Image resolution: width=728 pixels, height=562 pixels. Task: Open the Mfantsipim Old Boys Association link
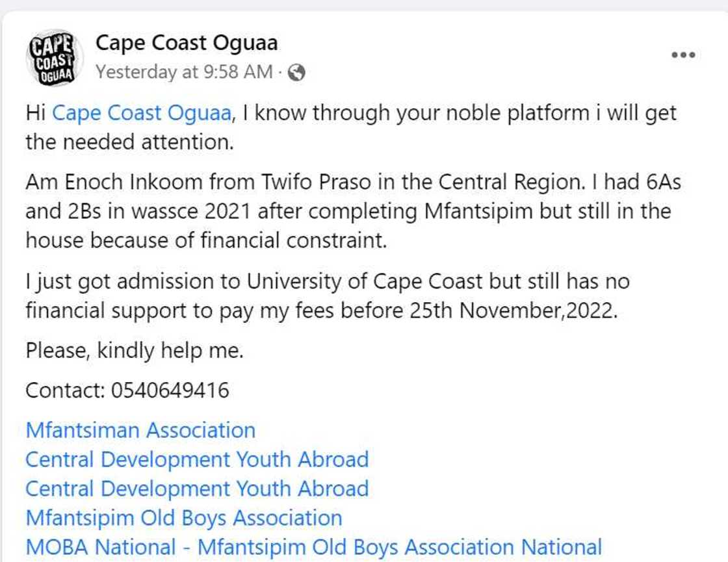(184, 518)
